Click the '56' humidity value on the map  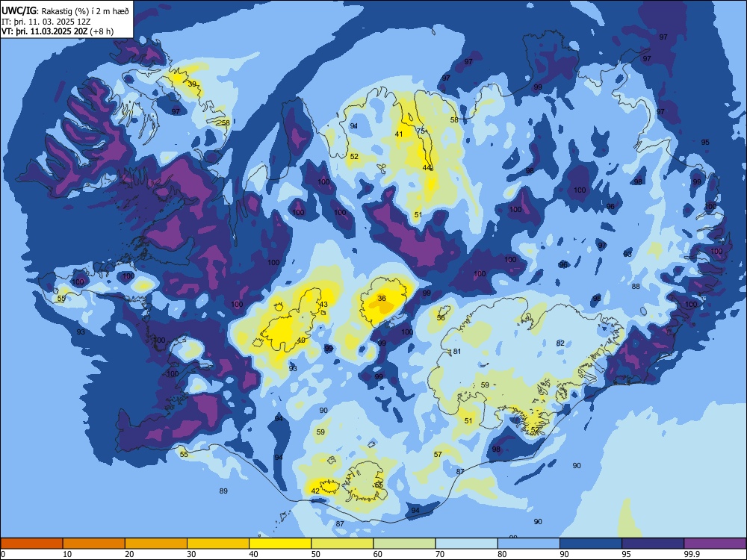pos(441,317)
